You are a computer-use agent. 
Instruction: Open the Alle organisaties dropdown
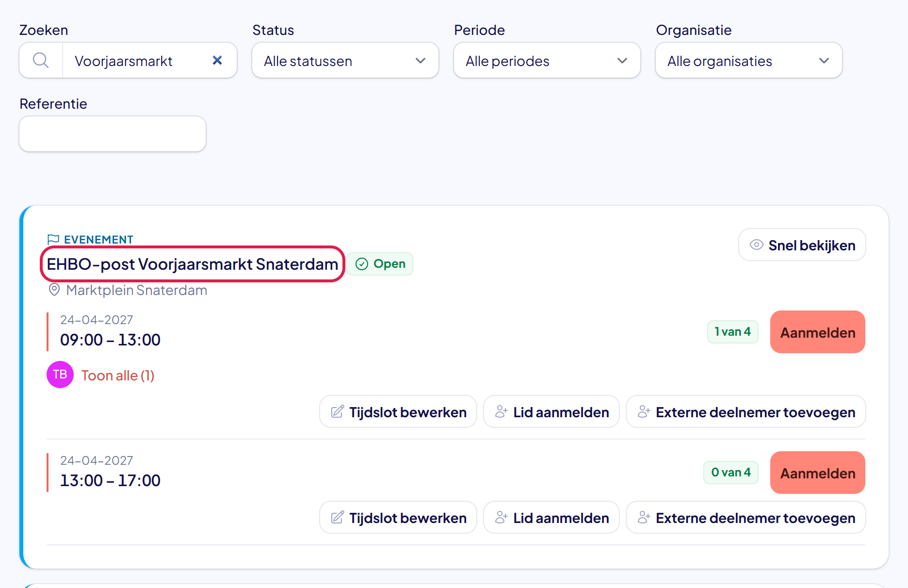pyautogui.click(x=749, y=60)
